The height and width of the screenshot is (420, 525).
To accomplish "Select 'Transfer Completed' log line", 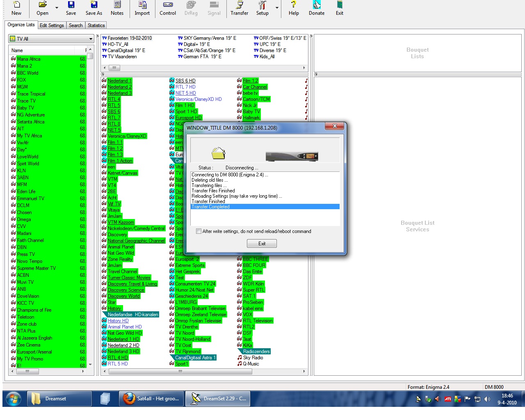I will [x=265, y=207].
